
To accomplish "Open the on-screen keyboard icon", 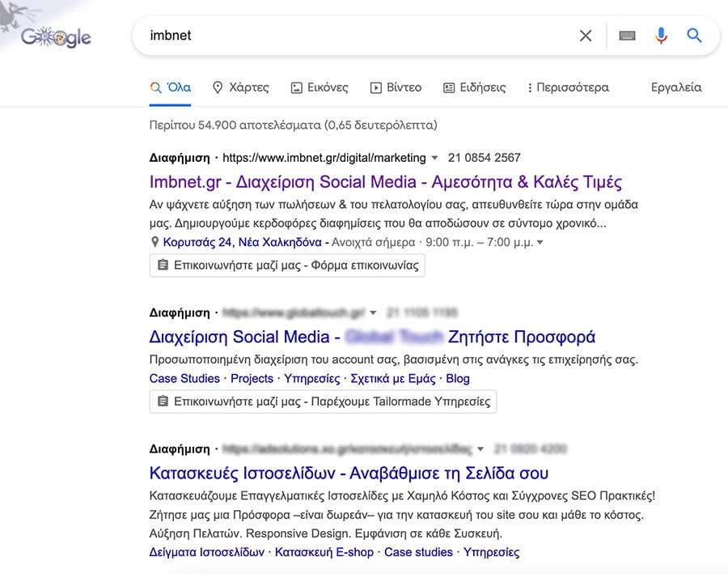I will point(627,36).
